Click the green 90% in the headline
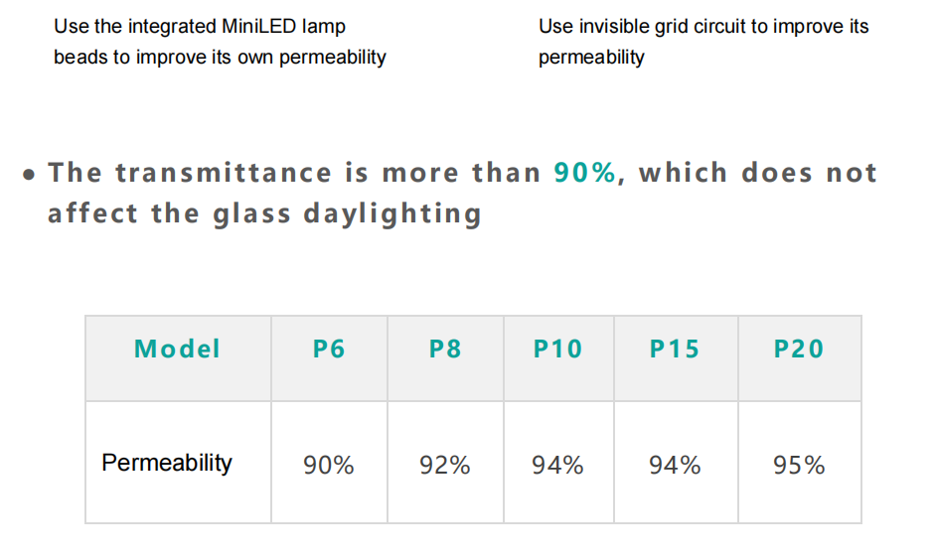This screenshot has height=560, width=935. pos(585,173)
